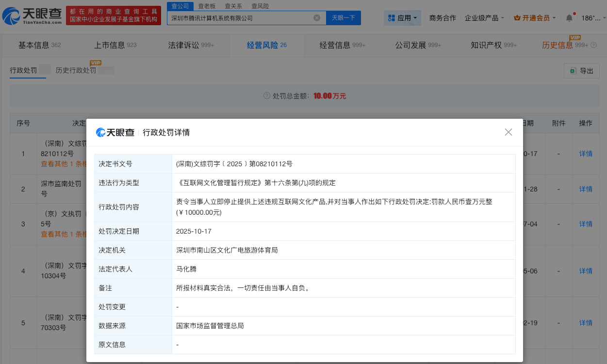Screen dimensions: 607x364
Task: Open 详情 link for the first penalty record
Action: coord(586,153)
